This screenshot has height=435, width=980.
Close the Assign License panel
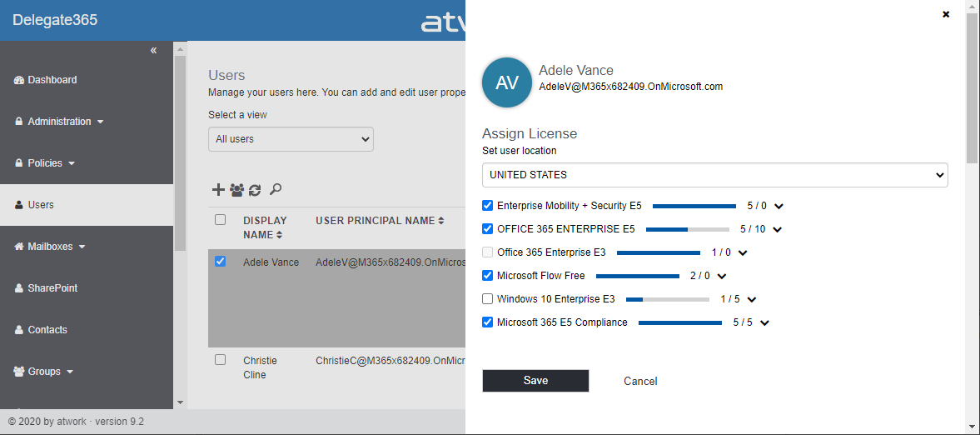[x=946, y=14]
